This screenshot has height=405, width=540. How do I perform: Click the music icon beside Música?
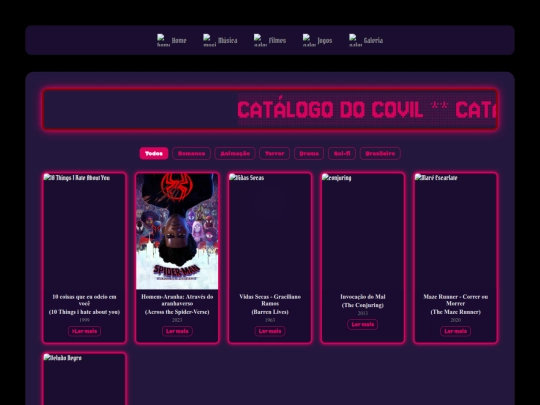click(209, 40)
